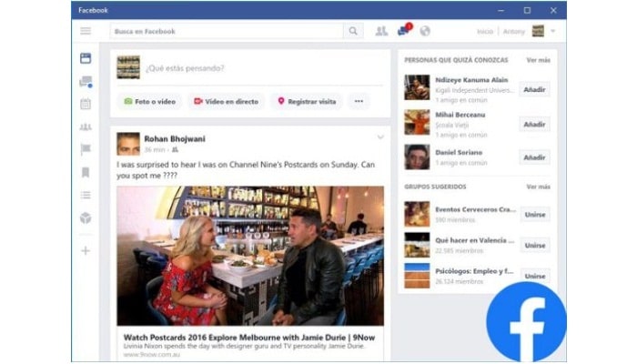This screenshot has height=364, width=637.
Task: Click Psicólogos group thumbnail
Action: pos(417,276)
